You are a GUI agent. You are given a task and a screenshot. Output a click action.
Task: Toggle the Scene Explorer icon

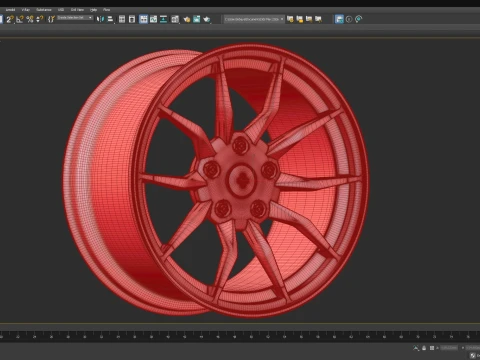[122, 19]
